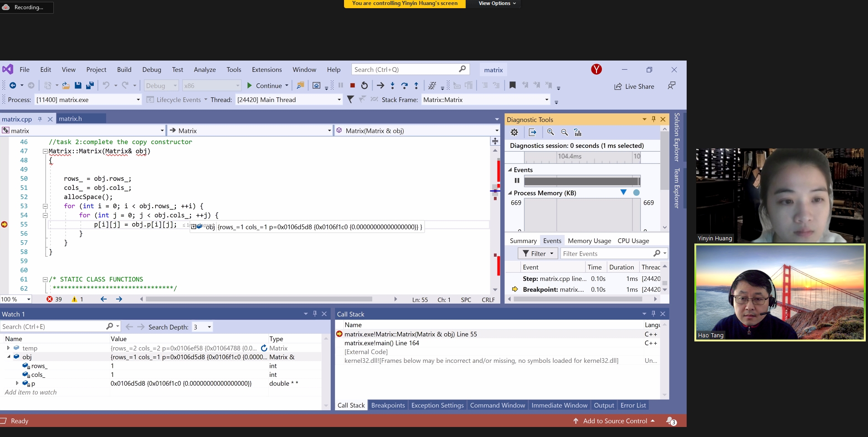The image size is (868, 437).
Task: Switch to the Memory Usage tab
Action: click(589, 241)
